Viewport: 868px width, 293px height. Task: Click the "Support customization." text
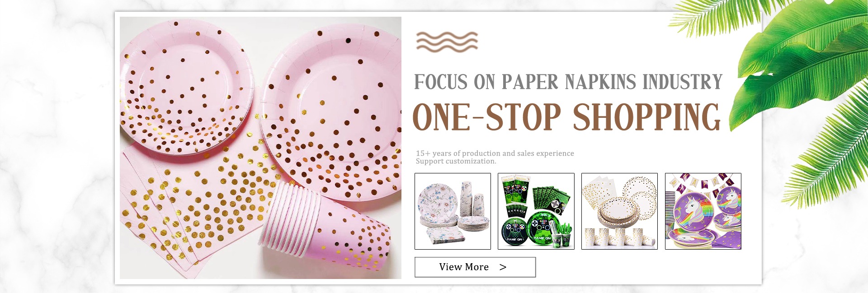pos(456,161)
